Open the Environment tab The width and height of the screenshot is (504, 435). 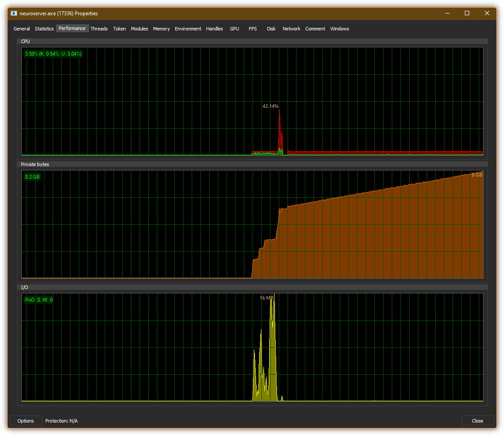tap(188, 28)
